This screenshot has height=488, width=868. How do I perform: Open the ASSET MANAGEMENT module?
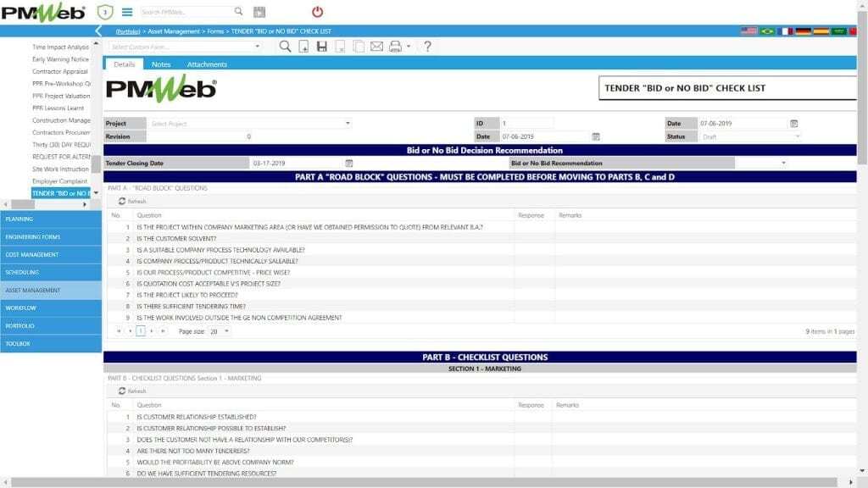pyautogui.click(x=51, y=290)
